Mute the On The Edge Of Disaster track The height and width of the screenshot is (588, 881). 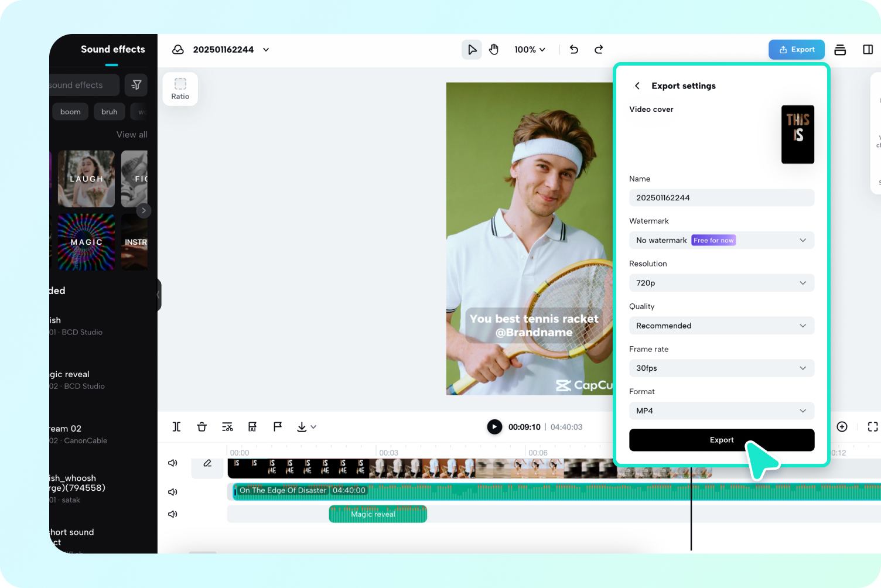(x=172, y=491)
